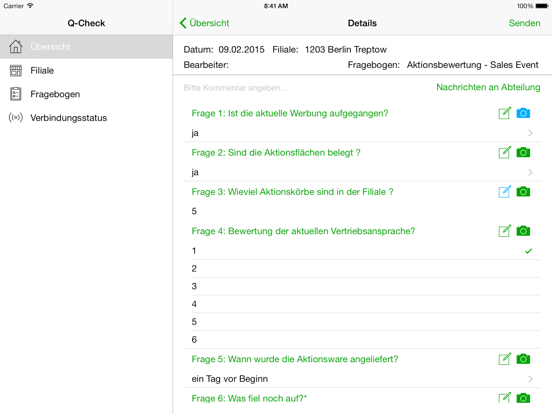Tap the Aktionsbewertung - Sales Event questionnaire name
Image resolution: width=552 pixels, height=414 pixels.
[x=472, y=65]
